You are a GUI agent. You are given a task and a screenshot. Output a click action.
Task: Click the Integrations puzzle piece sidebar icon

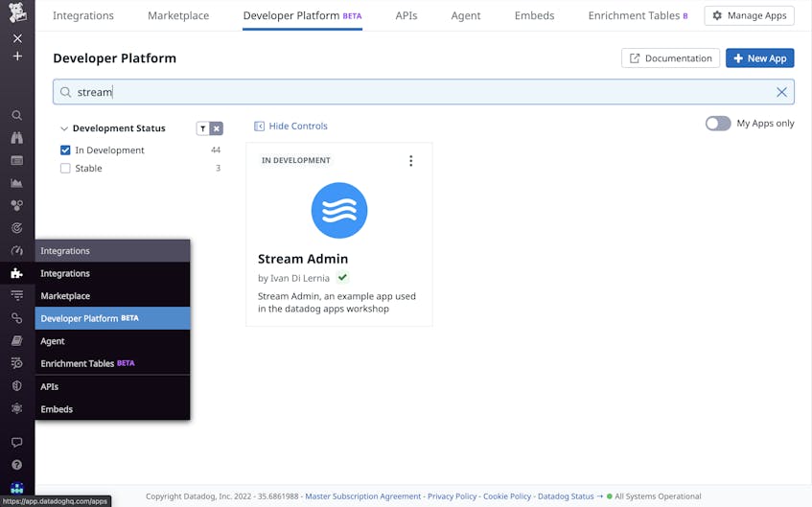[17, 273]
